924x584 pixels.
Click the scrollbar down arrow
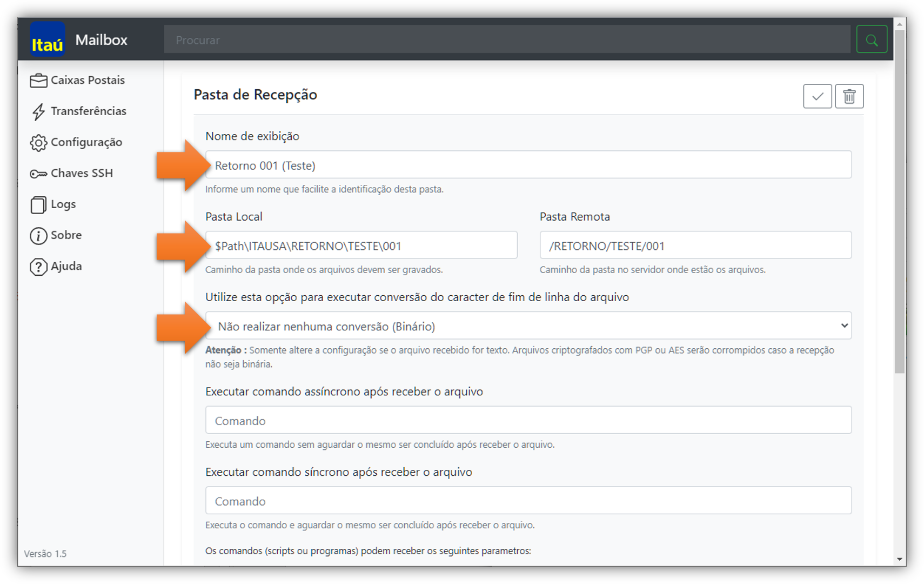[900, 559]
